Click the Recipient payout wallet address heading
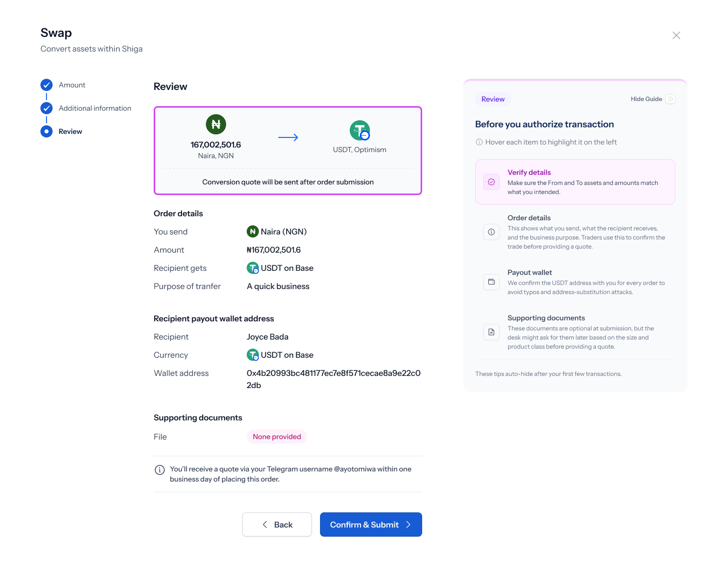Image resolution: width=728 pixels, height=573 pixels. tap(214, 318)
